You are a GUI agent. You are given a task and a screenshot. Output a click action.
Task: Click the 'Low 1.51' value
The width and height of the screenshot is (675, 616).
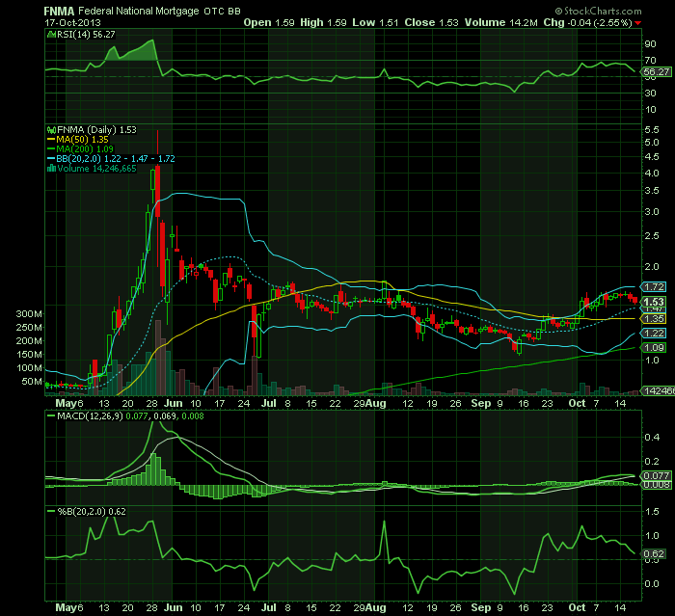[375, 22]
